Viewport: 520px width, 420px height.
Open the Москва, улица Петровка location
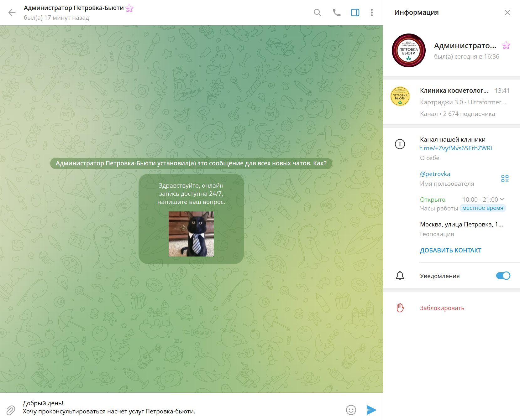(x=461, y=224)
